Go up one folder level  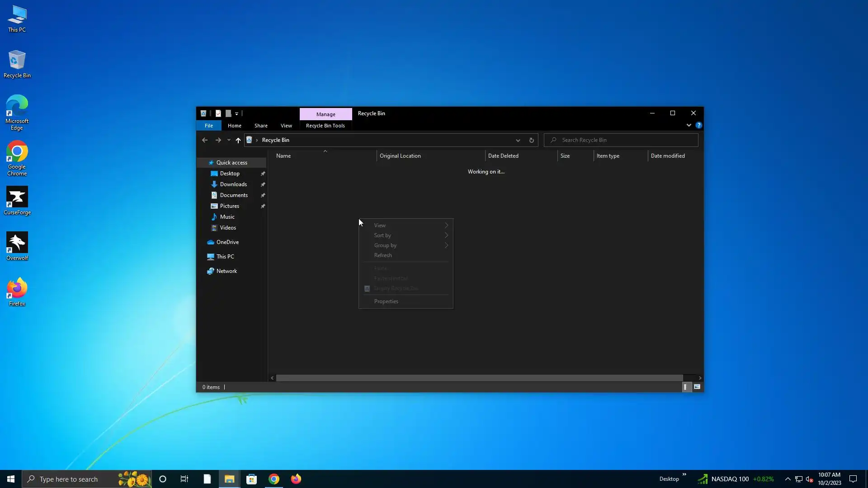(238, 140)
